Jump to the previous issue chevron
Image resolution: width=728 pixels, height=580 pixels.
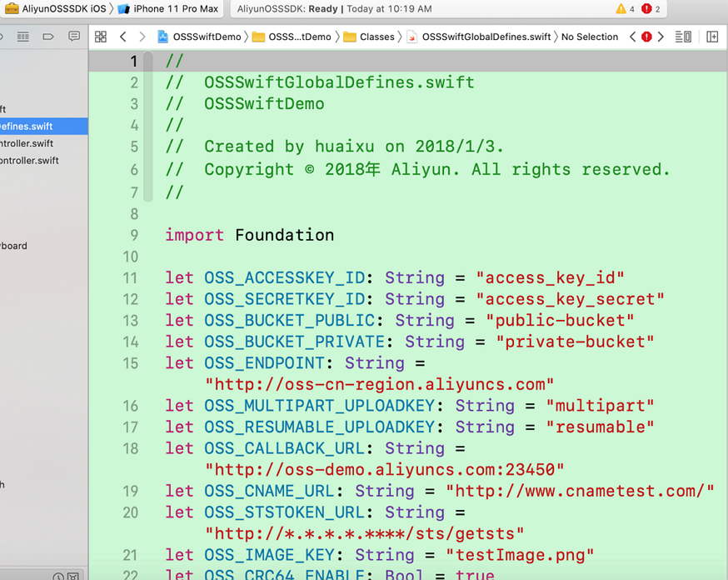pos(633,37)
